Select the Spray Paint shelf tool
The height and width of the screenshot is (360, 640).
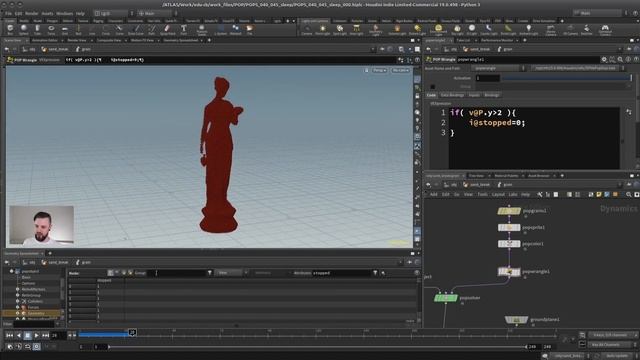point(167,29)
